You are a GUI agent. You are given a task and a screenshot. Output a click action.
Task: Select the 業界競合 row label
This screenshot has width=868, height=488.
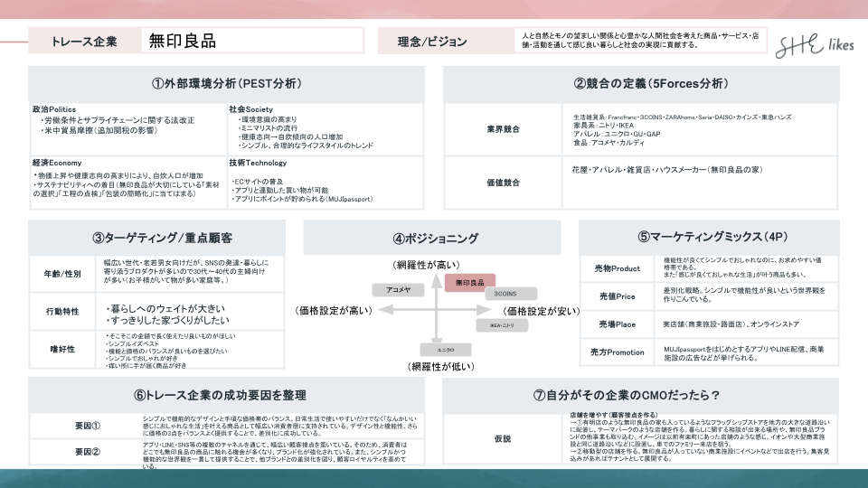coord(502,129)
